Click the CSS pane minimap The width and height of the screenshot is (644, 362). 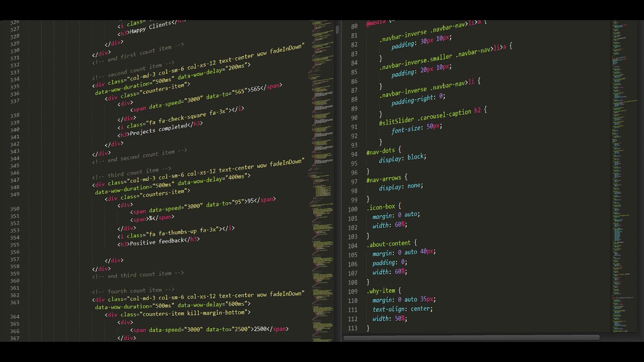click(x=624, y=176)
